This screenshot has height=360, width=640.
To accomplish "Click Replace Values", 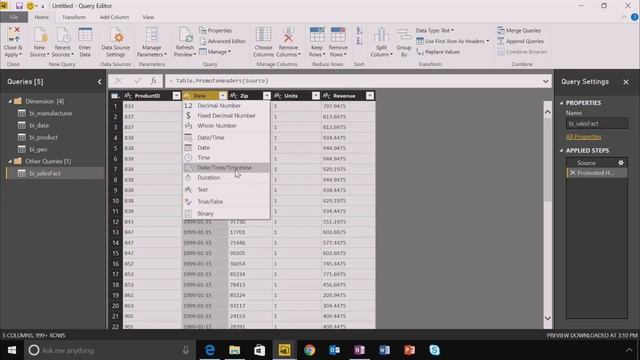I will (438, 52).
